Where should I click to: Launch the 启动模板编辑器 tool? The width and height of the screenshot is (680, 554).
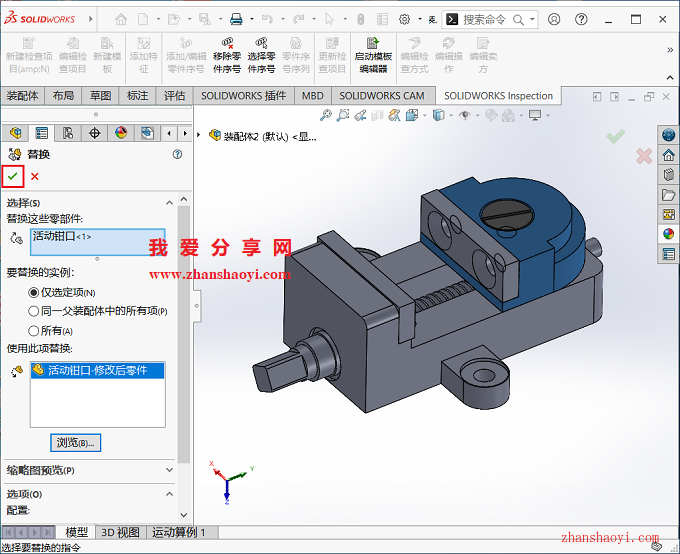373,56
